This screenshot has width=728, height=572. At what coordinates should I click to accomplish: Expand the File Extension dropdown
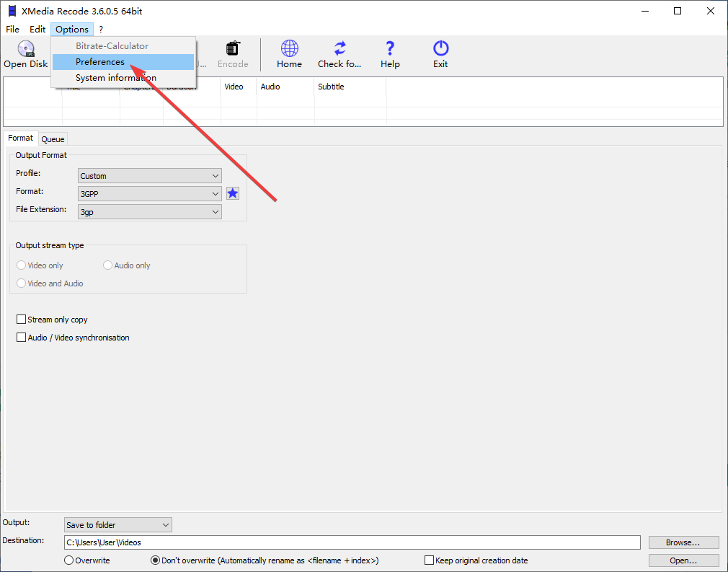tap(149, 212)
